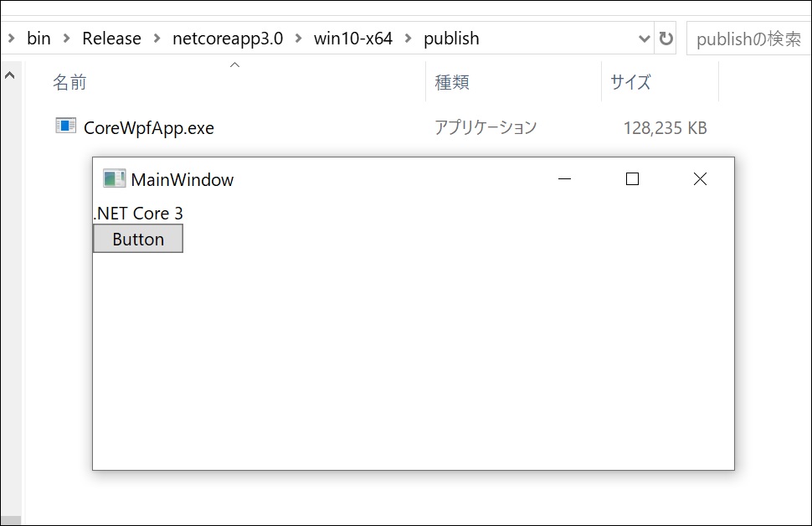Image resolution: width=812 pixels, height=526 pixels.
Task: Navigate to the bin breadcrumb folder
Action: 39,39
